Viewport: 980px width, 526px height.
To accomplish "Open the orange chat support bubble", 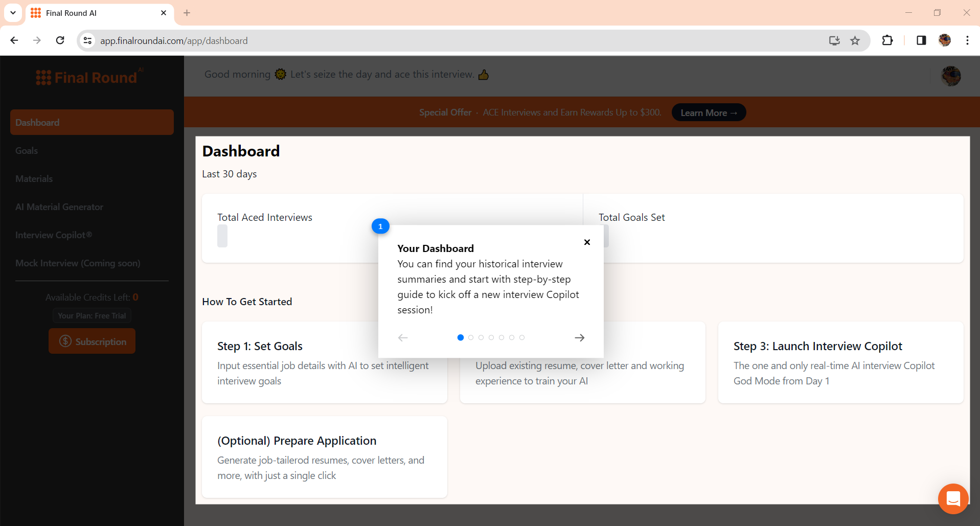I will tap(953, 498).
